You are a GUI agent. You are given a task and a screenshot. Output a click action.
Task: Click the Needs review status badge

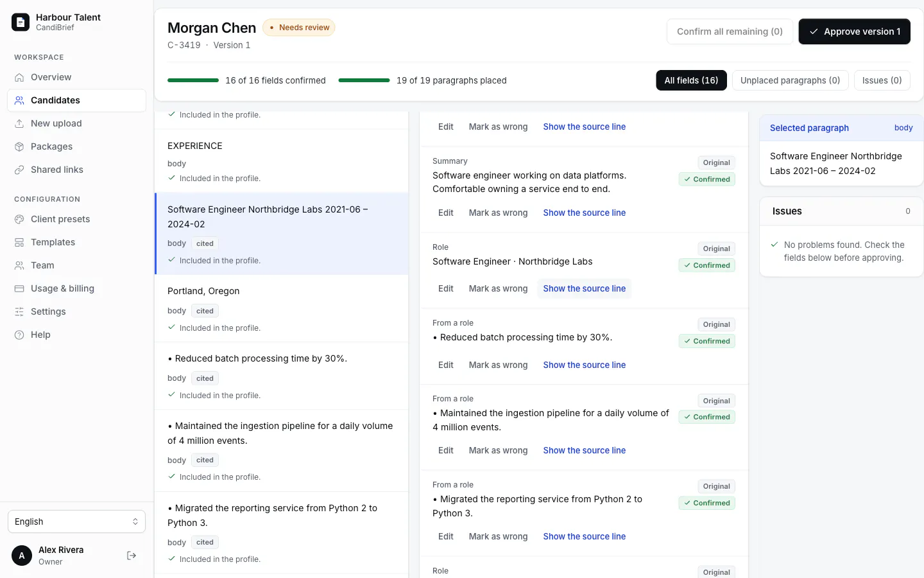pyautogui.click(x=299, y=28)
